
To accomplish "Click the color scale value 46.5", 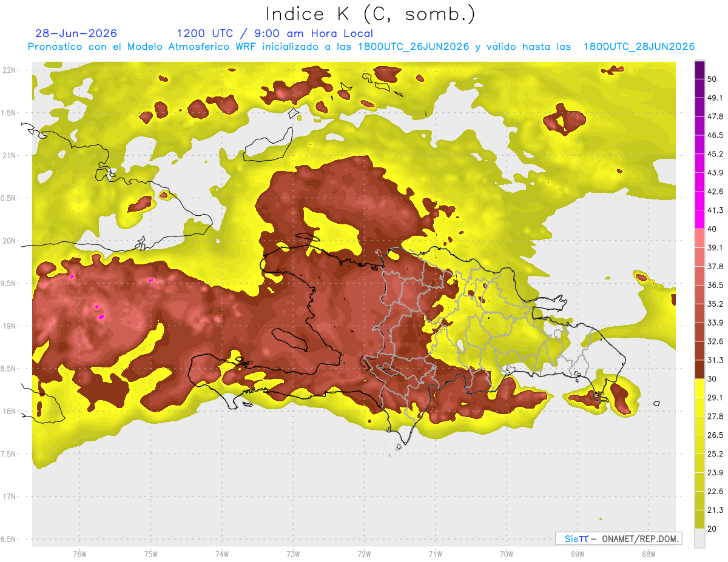I will tap(715, 135).
